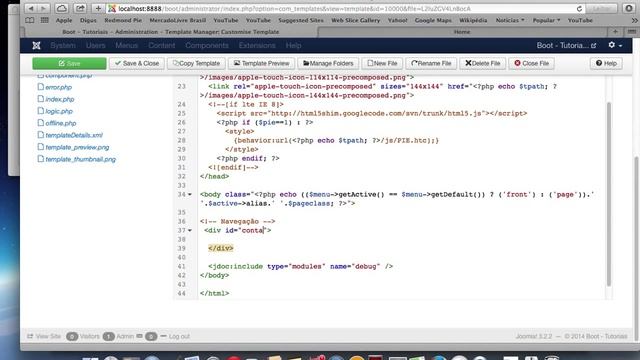
Task: Open Boot - Tutoria... site link
Action: (x=566, y=45)
